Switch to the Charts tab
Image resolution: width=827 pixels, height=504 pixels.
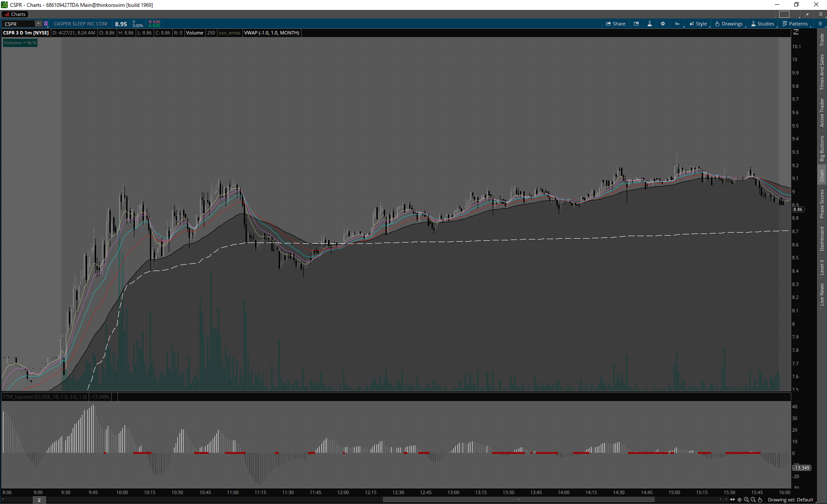point(15,14)
